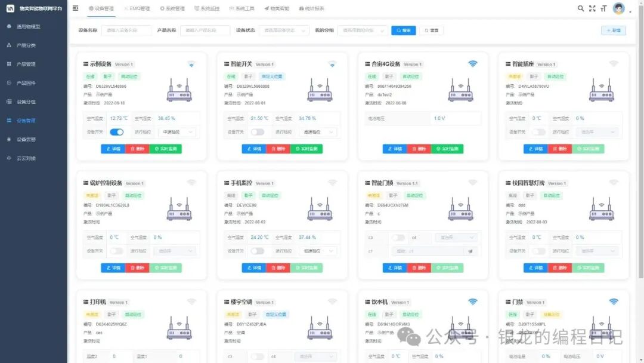644x363 pixels.
Task: Open the header search magnifier icon
Action: (580, 8)
